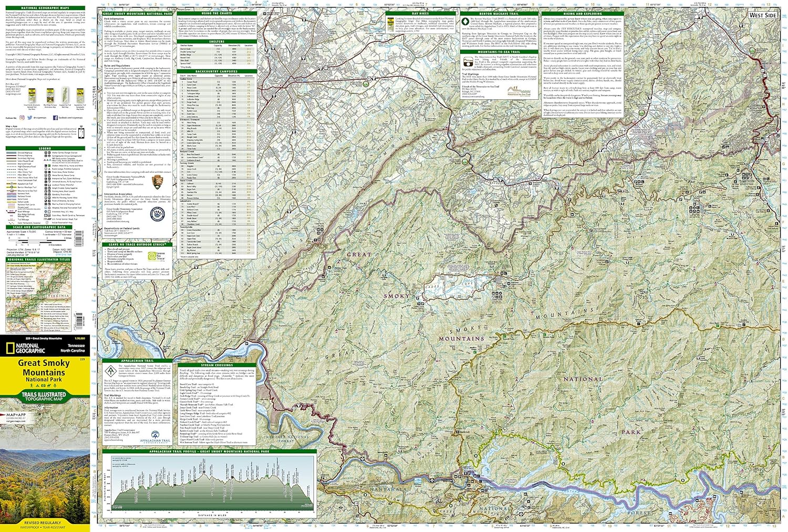Select the Mountains-to-Sea Trail emblem

click(x=468, y=62)
